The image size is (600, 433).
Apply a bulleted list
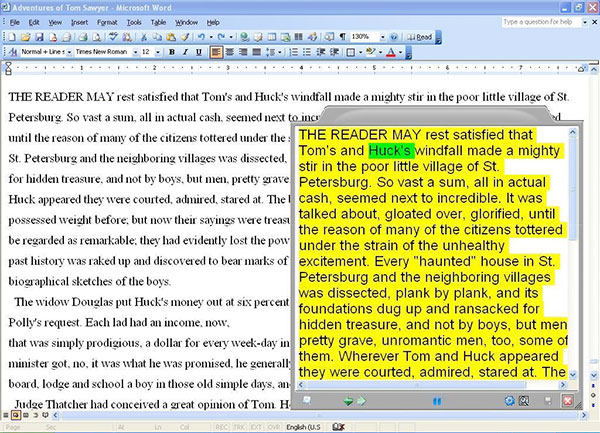[x=307, y=52]
